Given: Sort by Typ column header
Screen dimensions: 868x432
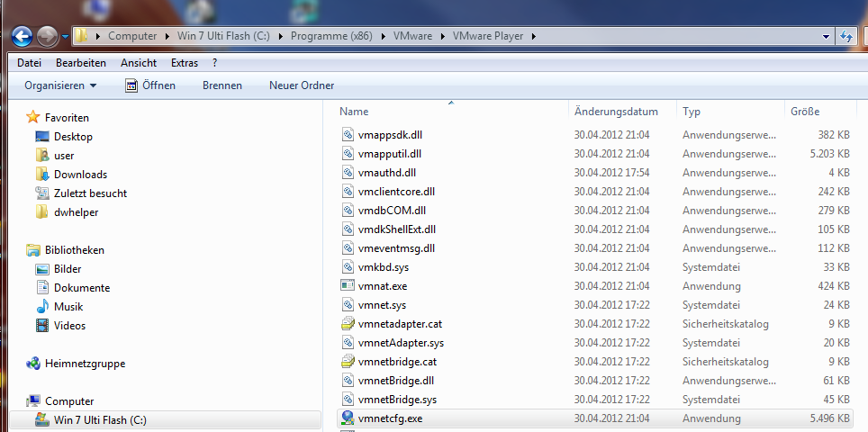Looking at the screenshot, I should click(x=692, y=112).
